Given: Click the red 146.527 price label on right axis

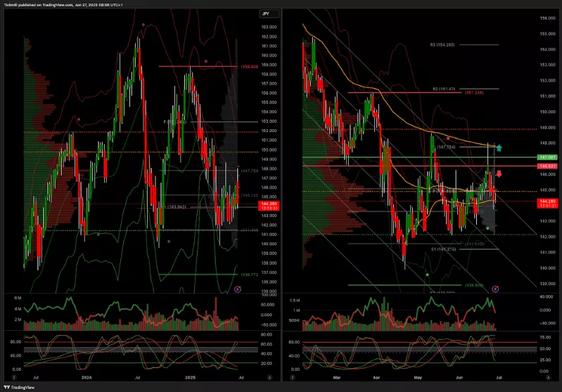Looking at the screenshot, I should pos(548,165).
